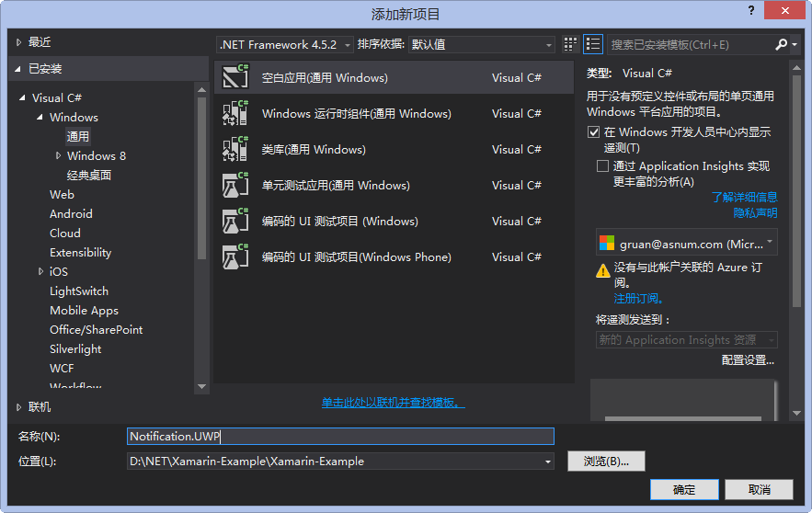Select the Web category
Image resolution: width=812 pixels, height=513 pixels.
62,194
